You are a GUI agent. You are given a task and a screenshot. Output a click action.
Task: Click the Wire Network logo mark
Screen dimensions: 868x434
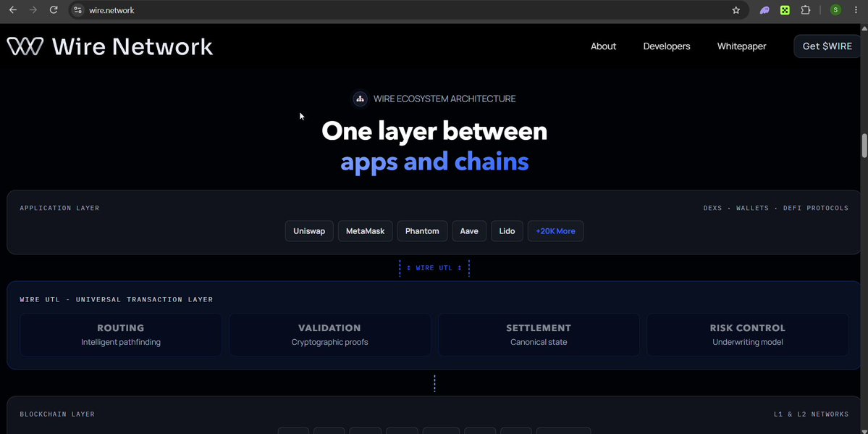[x=25, y=46]
